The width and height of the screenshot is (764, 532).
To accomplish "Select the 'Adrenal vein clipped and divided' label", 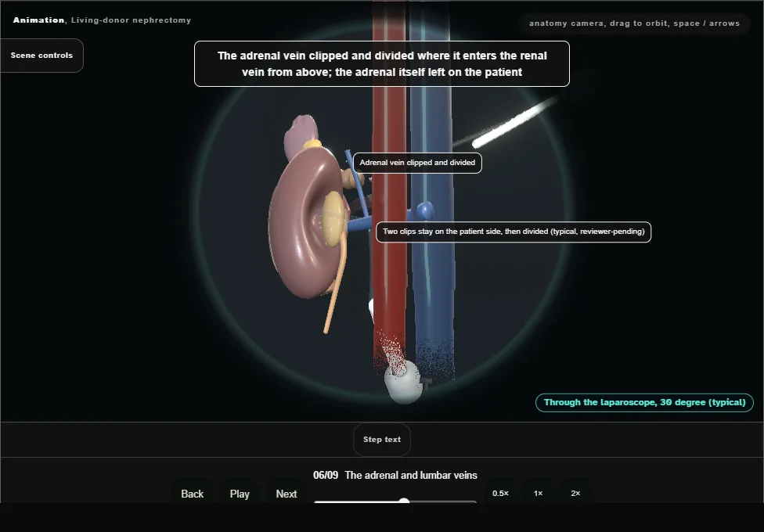I will 417,163.
